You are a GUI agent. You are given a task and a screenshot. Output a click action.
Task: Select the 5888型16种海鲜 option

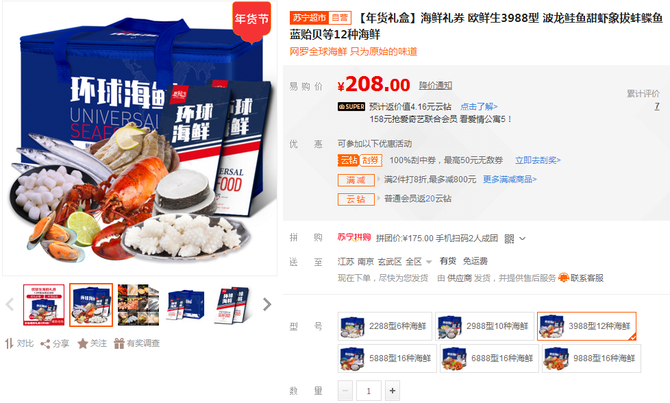pyautogui.click(x=387, y=358)
